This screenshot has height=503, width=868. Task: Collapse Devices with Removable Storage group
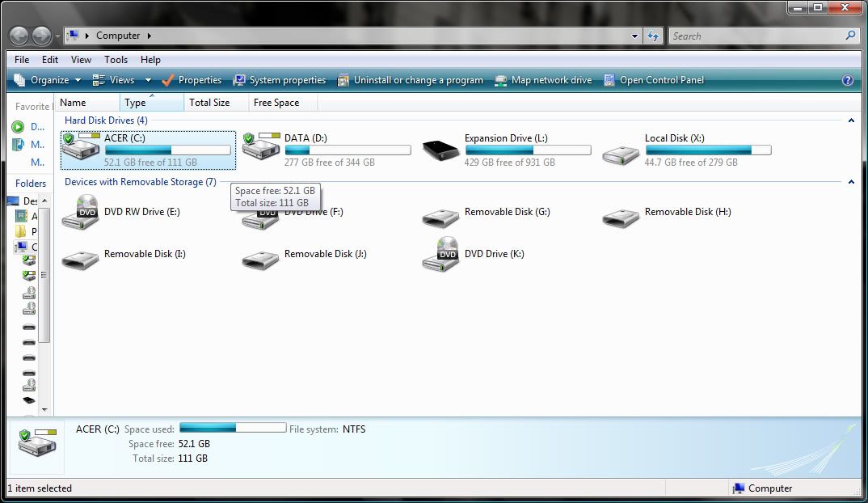[851, 182]
